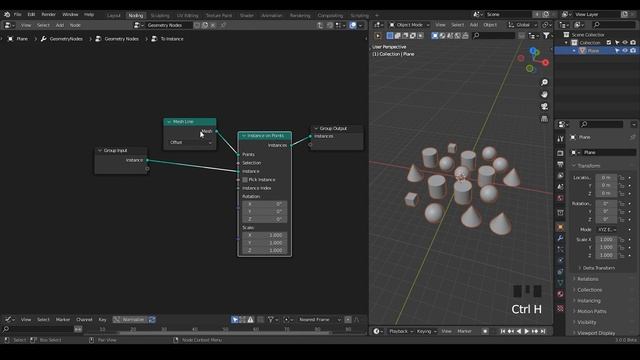Click the pin icon in Properties panel header
640x360 pixels.
click(633, 138)
